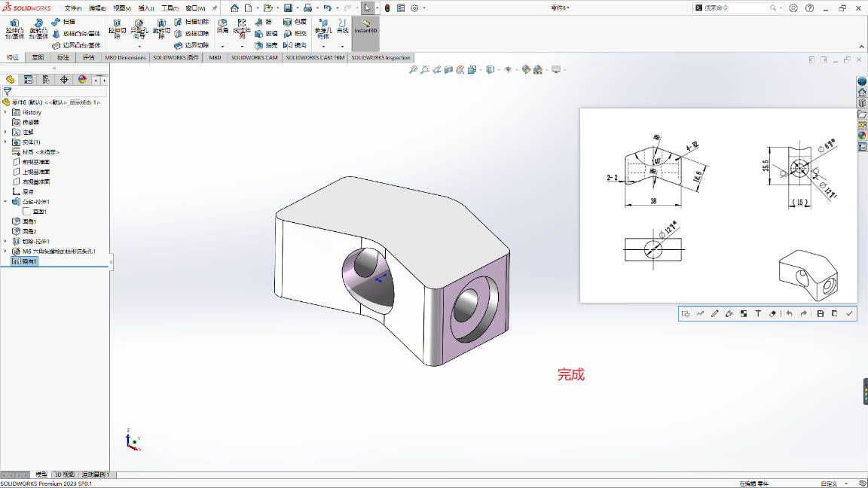This screenshot has height=488, width=868.
Task: Open the Home icon in top toolbar
Action: [x=235, y=8]
